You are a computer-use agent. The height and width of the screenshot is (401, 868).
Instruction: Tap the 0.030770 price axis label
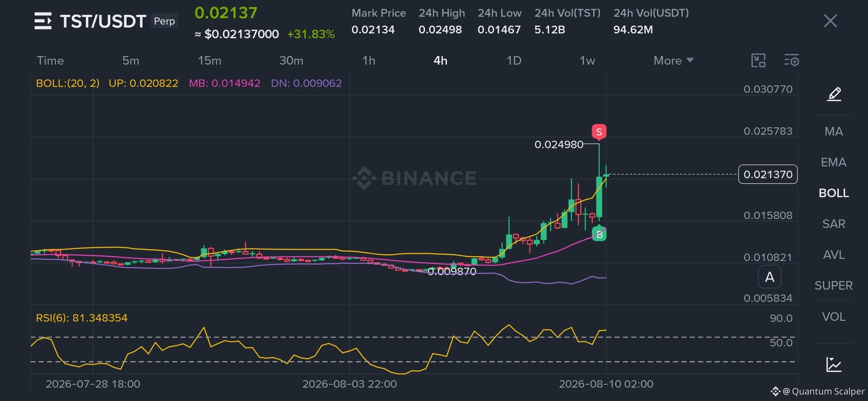pyautogui.click(x=768, y=89)
